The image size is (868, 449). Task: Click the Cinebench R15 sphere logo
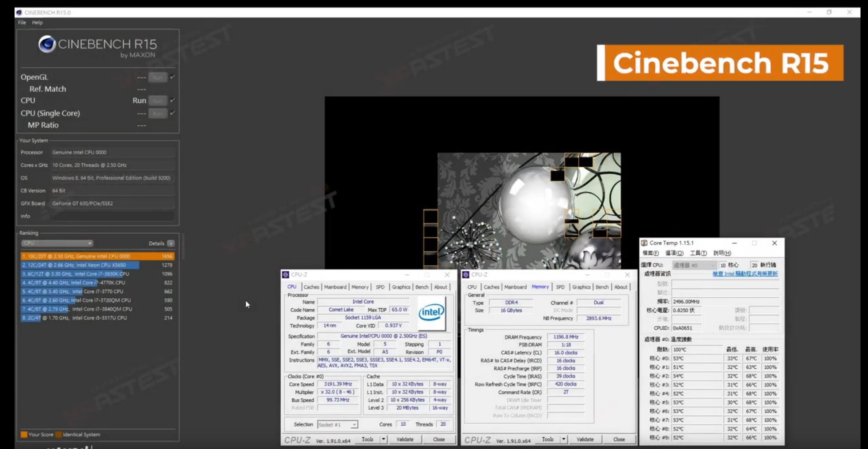(47, 44)
